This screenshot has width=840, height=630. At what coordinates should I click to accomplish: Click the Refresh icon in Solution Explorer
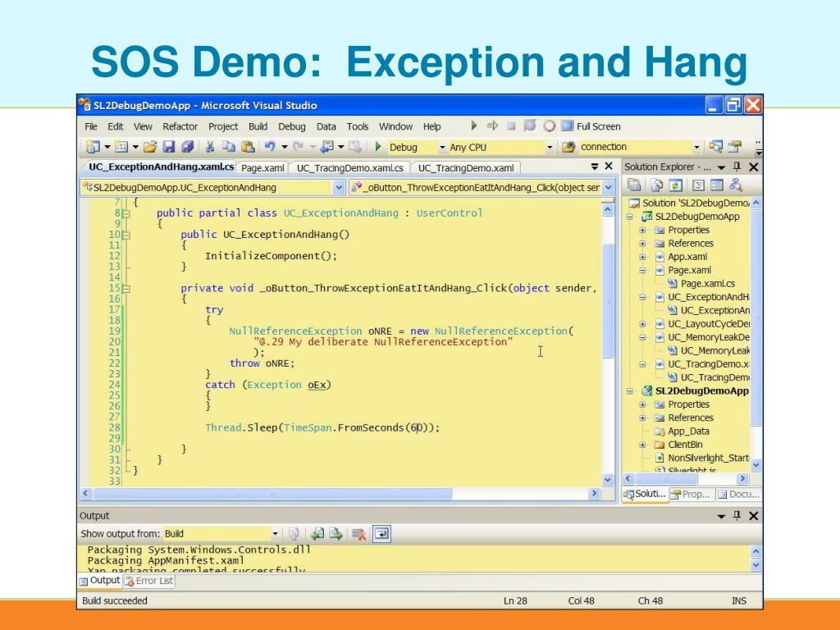676,185
